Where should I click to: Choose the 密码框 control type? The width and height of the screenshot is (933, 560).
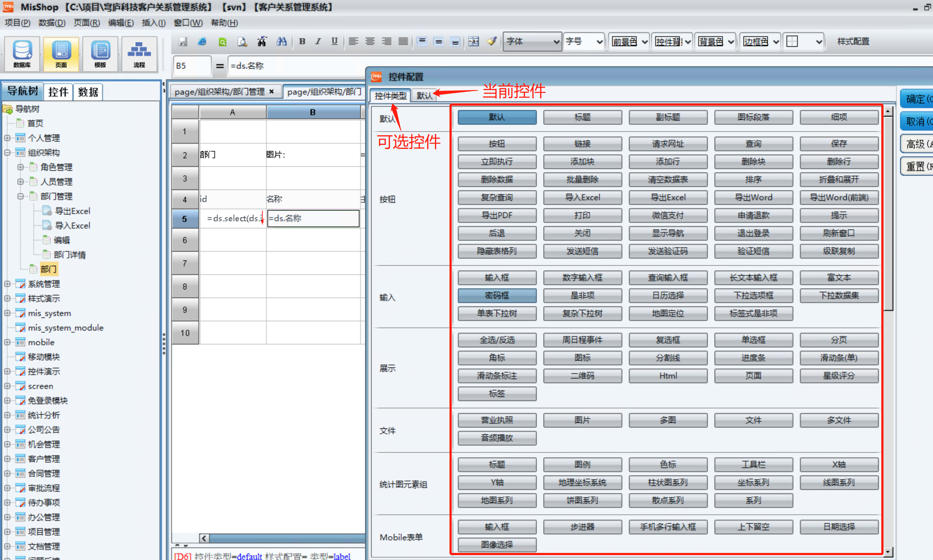(x=497, y=295)
